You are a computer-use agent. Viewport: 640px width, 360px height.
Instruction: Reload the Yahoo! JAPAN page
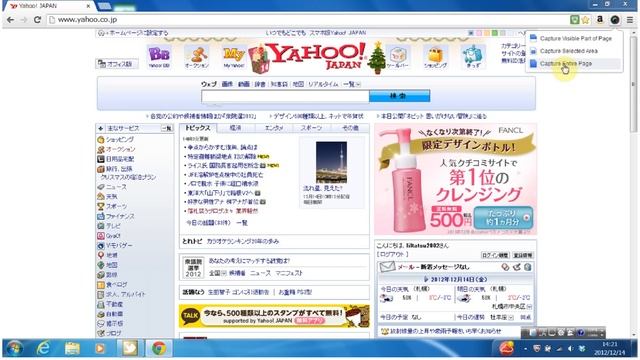[37, 20]
